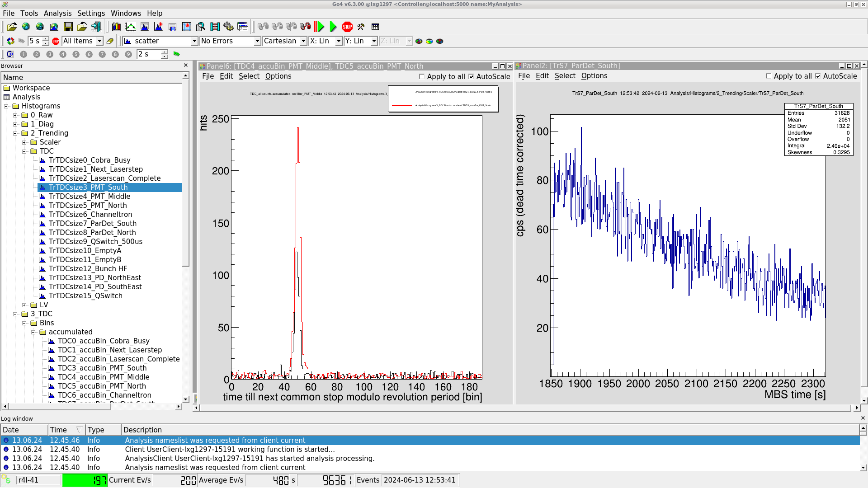Open a new view panel with the histogram-bars icon

click(x=116, y=27)
